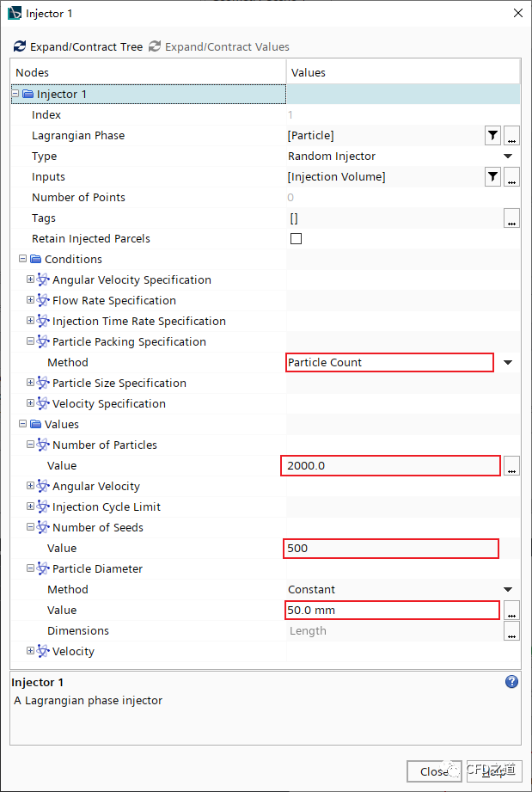This screenshot has height=792, width=532.
Task: Click the Tags value [] cell
Action: (x=394, y=218)
